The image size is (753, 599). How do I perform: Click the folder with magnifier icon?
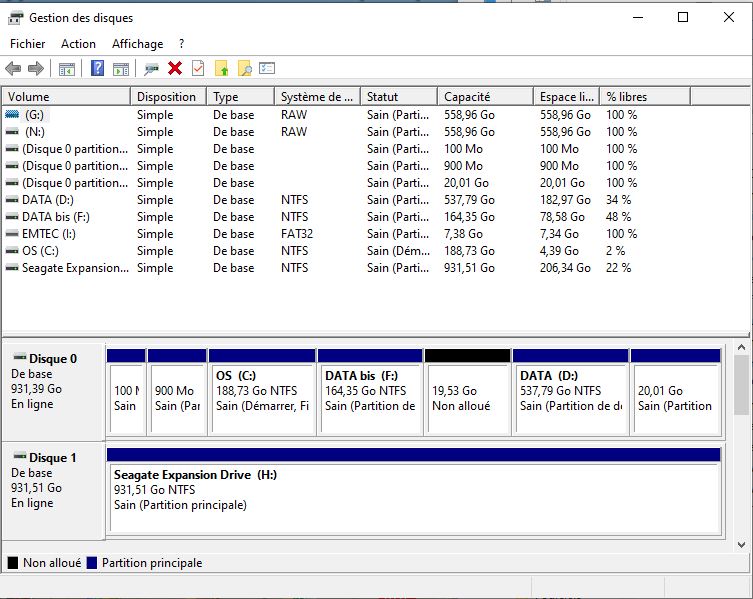244,69
